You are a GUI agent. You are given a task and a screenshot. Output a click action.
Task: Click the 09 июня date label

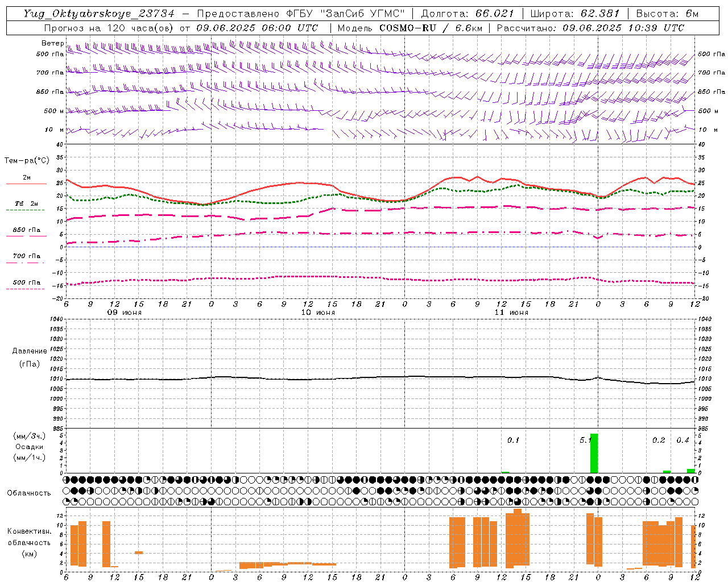125,313
